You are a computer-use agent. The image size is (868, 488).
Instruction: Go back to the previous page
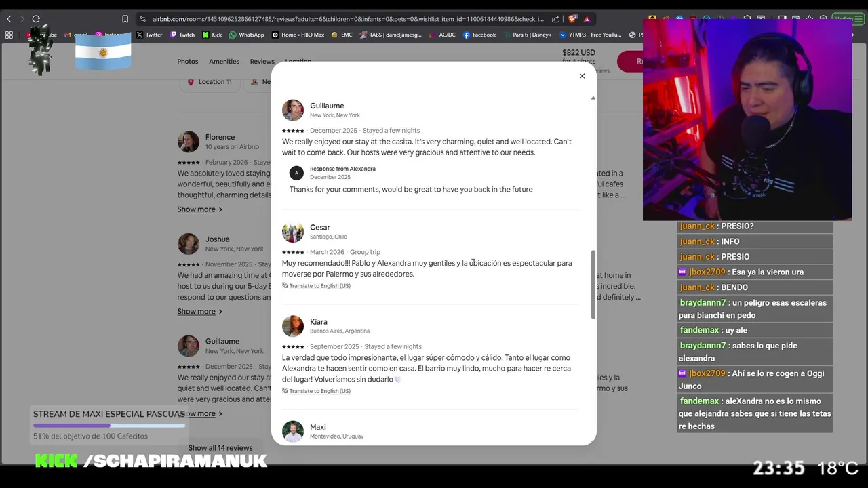[x=9, y=19]
